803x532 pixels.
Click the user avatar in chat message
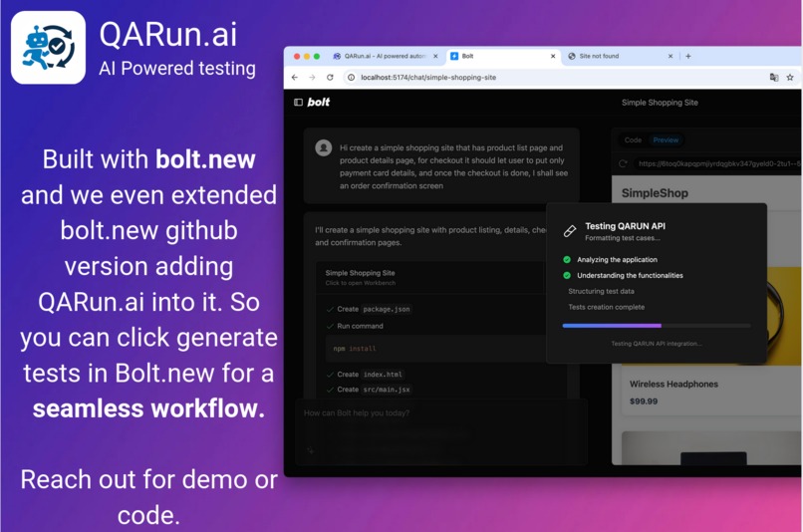click(323, 148)
